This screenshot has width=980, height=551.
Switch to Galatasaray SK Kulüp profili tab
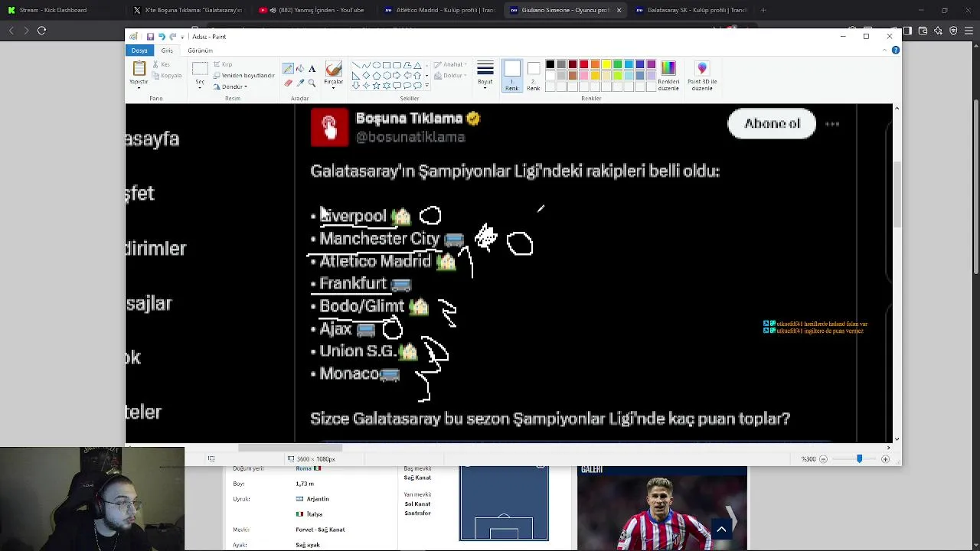pyautogui.click(x=691, y=10)
